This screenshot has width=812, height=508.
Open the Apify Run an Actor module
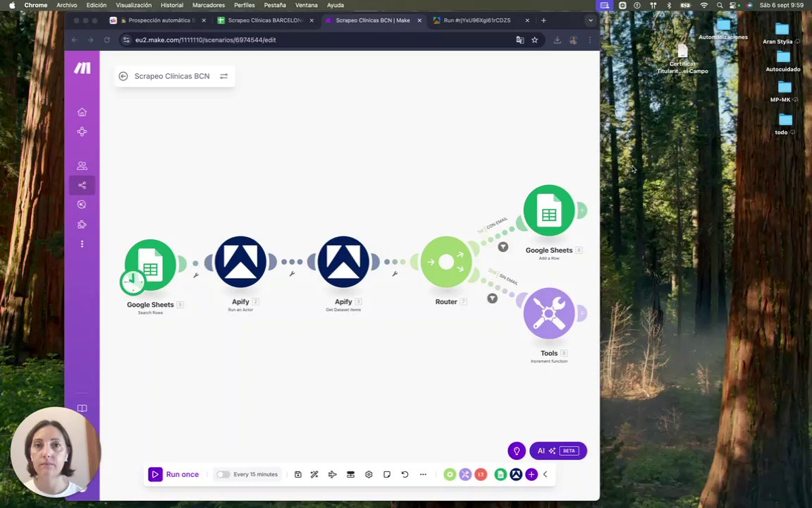point(240,262)
